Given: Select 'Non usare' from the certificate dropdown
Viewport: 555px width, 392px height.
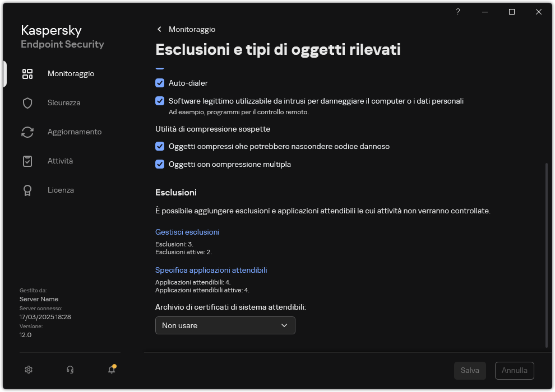Looking at the screenshot, I should pyautogui.click(x=225, y=325).
